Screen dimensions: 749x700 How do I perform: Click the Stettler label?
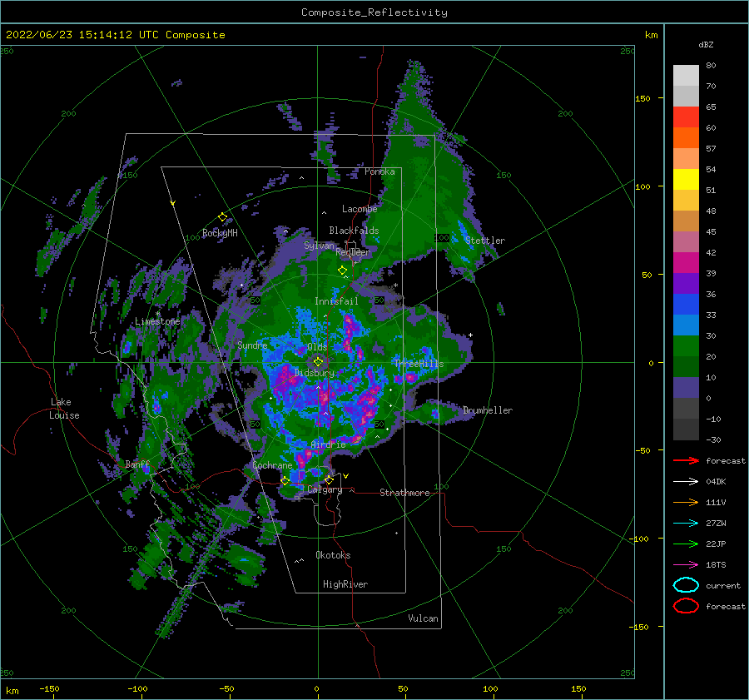tap(485, 241)
